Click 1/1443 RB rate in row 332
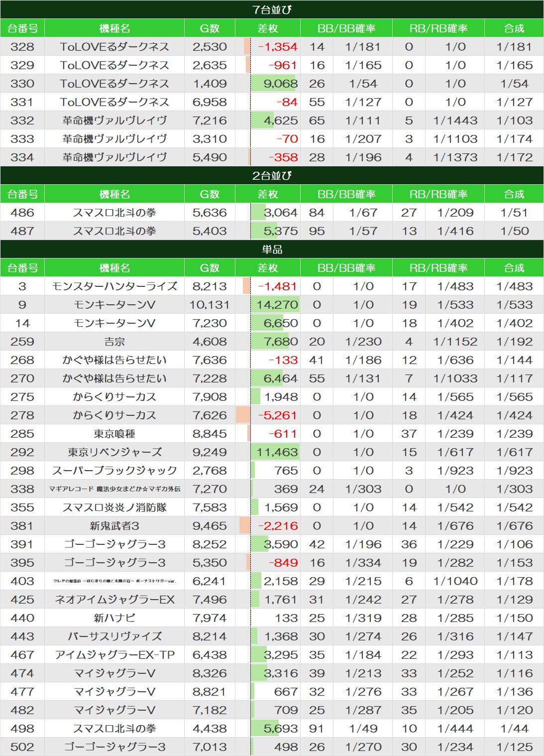 (x=455, y=121)
